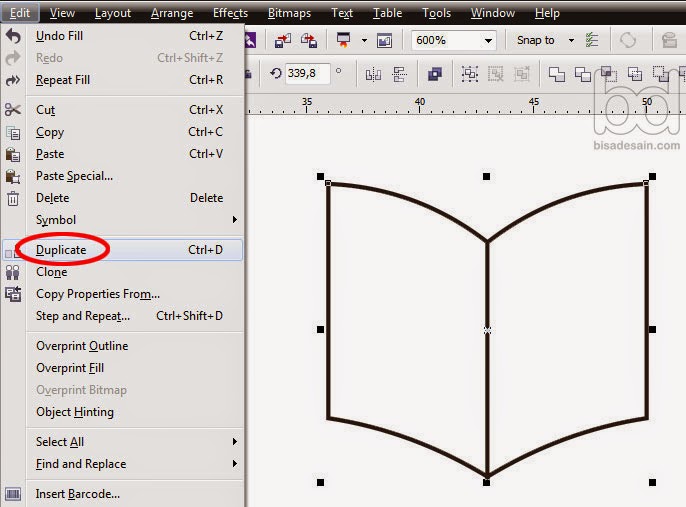The height and width of the screenshot is (507, 686).
Task: Click the Undo arrow icon beside Undo Fill
Action: (13, 36)
